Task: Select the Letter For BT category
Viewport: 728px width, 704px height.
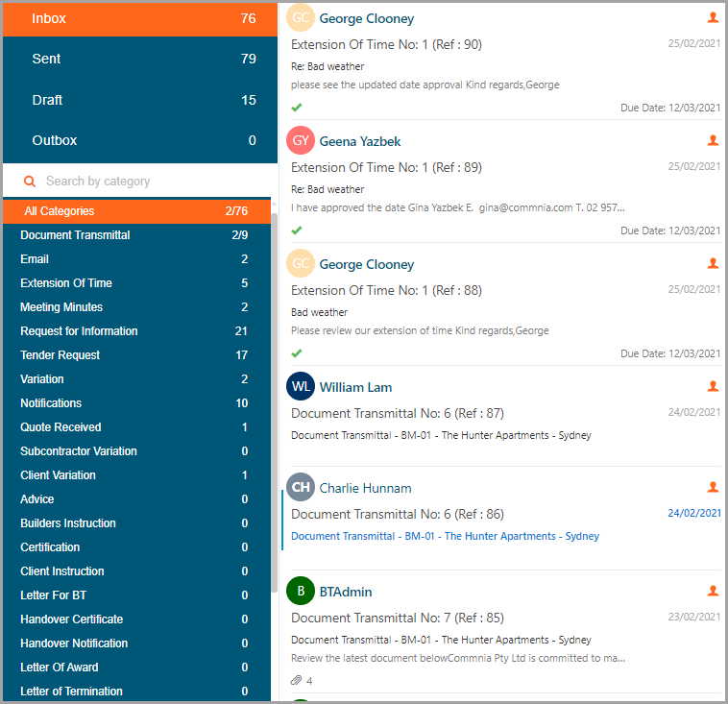Action: pyautogui.click(x=136, y=595)
